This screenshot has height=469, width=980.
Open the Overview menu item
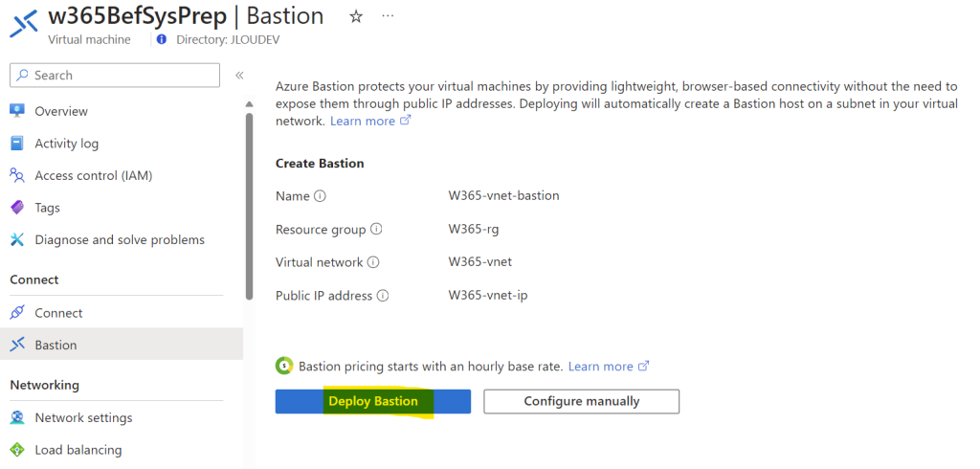click(x=61, y=111)
